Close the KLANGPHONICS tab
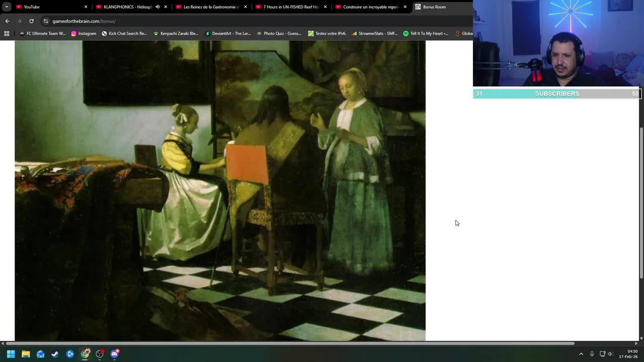This screenshot has width=644, height=362. [166, 7]
